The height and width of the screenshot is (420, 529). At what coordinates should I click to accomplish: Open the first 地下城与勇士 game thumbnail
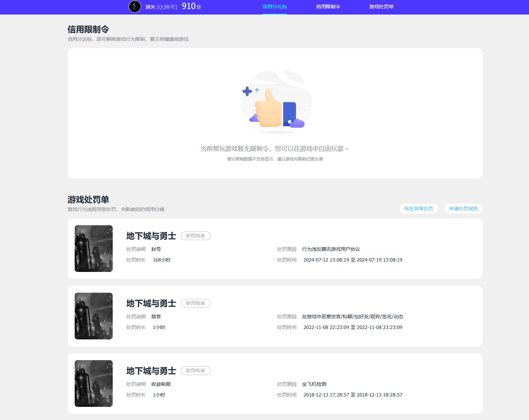point(93,248)
